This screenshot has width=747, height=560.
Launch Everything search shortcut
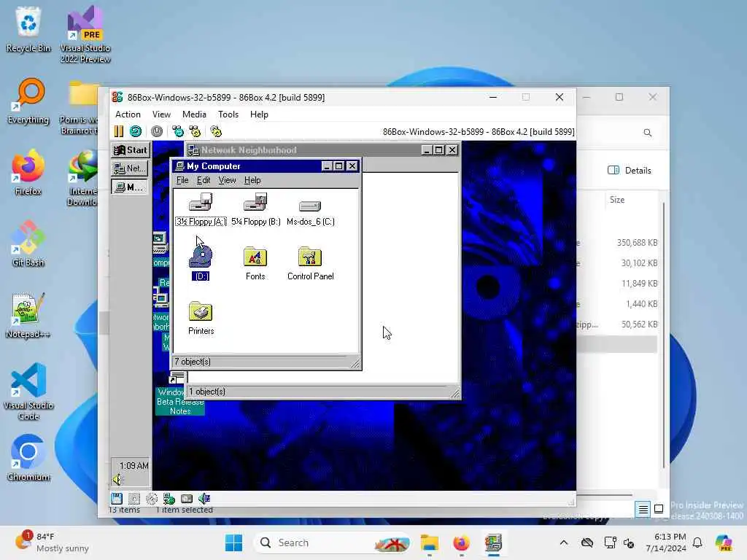click(28, 101)
